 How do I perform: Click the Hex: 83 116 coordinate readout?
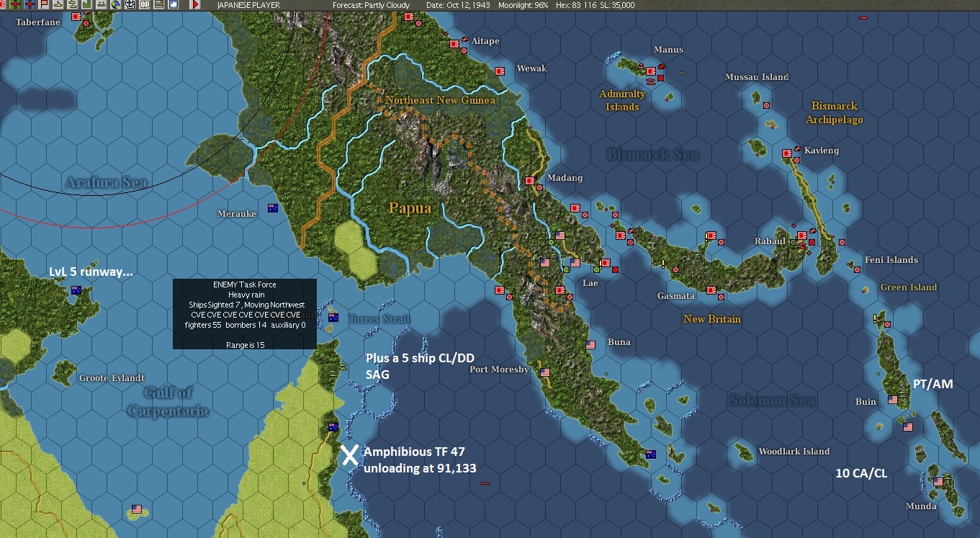576,5
